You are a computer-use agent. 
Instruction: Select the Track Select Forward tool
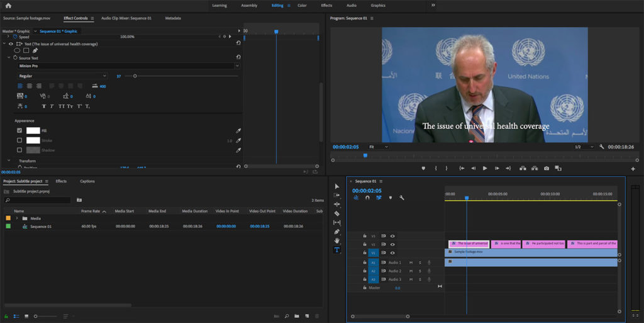coord(337,195)
